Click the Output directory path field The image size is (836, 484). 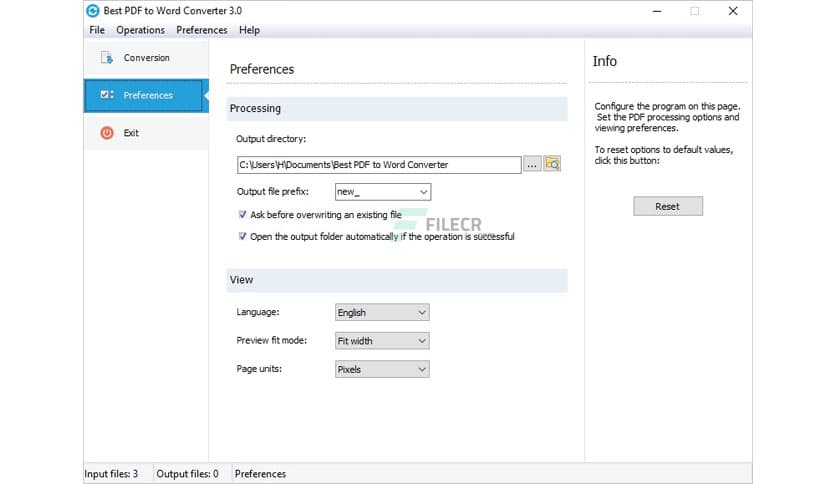coord(379,165)
